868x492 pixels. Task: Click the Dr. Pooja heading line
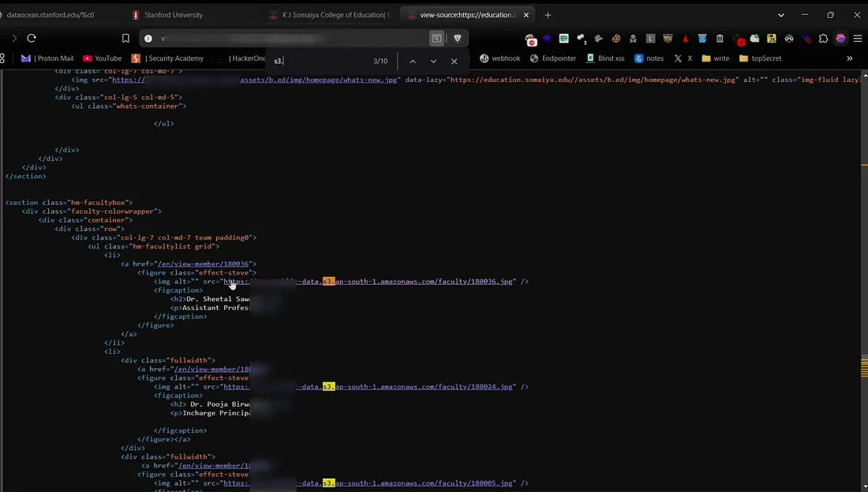click(x=211, y=404)
